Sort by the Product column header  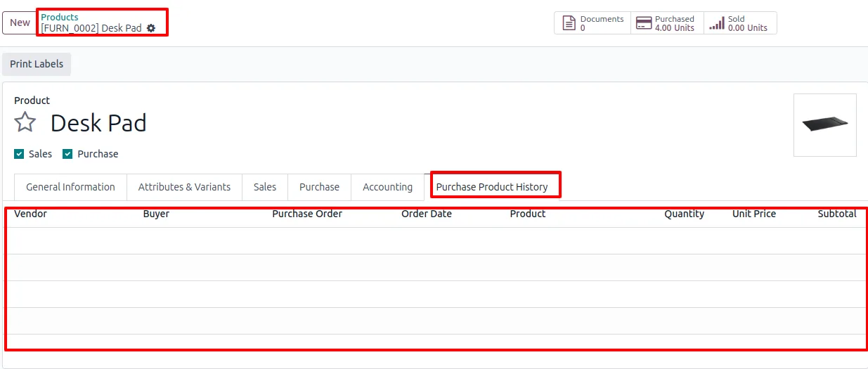click(x=528, y=214)
